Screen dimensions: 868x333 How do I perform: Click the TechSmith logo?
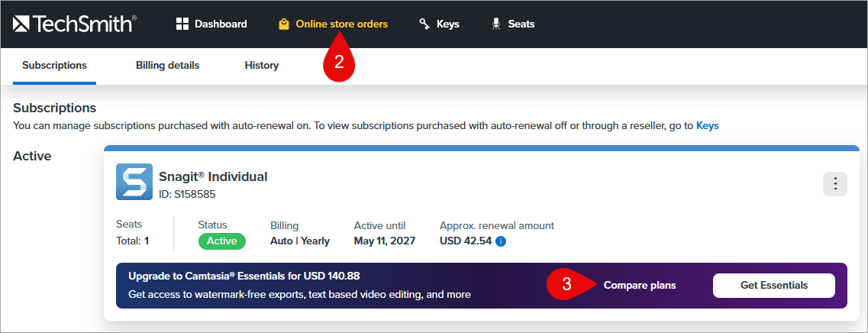pos(75,24)
